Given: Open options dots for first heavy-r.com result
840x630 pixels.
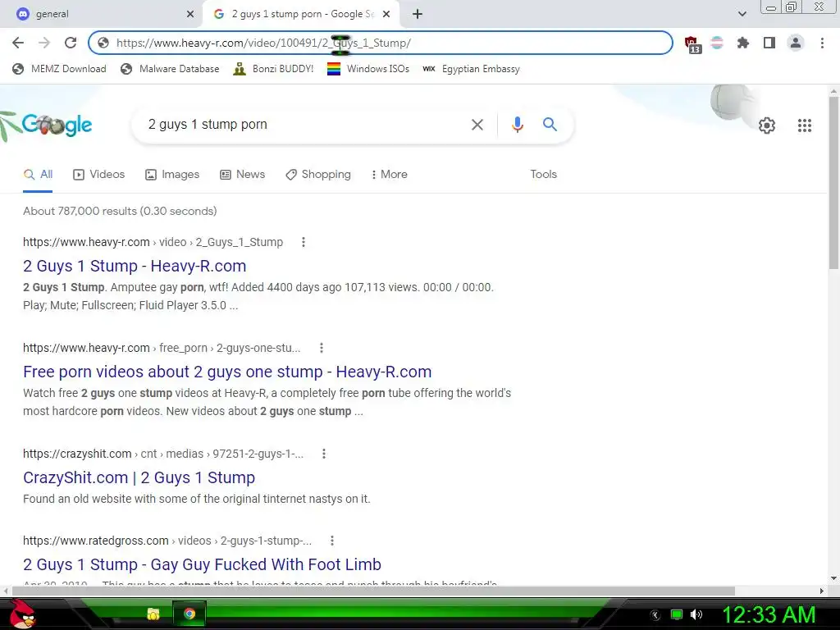Looking at the screenshot, I should tap(304, 242).
